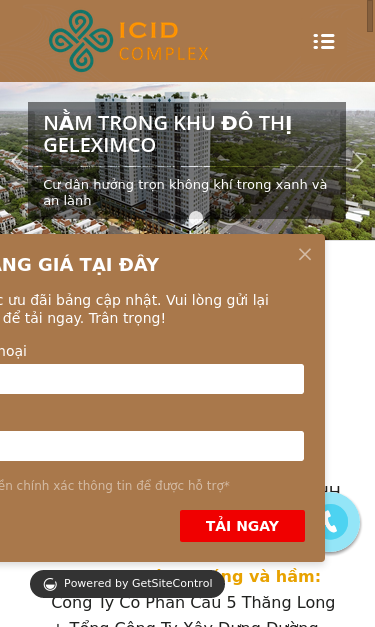This screenshot has width=375, height=627.
Task: Open the Powered by GetSiteControl badge
Action: pos(127,584)
